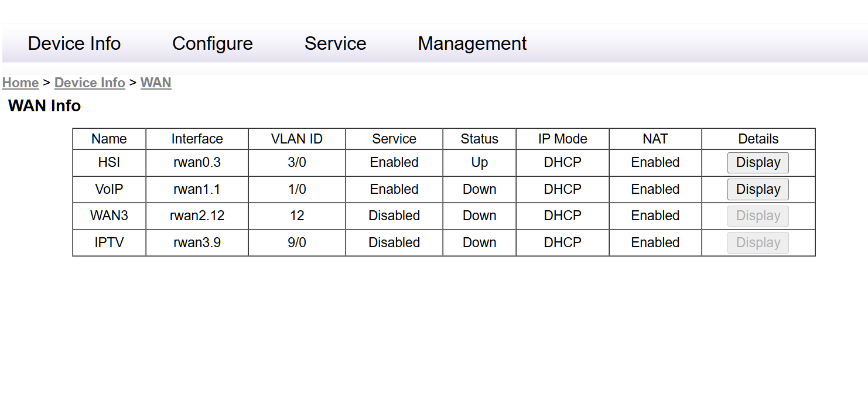Click the WAN breadcrumb link
The width and height of the screenshot is (868, 417).
tap(156, 83)
